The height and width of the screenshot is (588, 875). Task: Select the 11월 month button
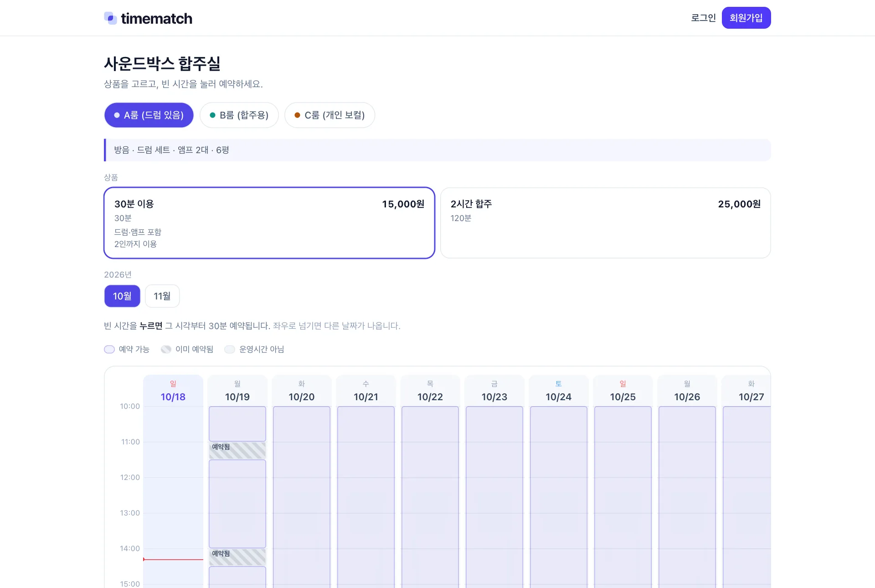click(x=162, y=296)
